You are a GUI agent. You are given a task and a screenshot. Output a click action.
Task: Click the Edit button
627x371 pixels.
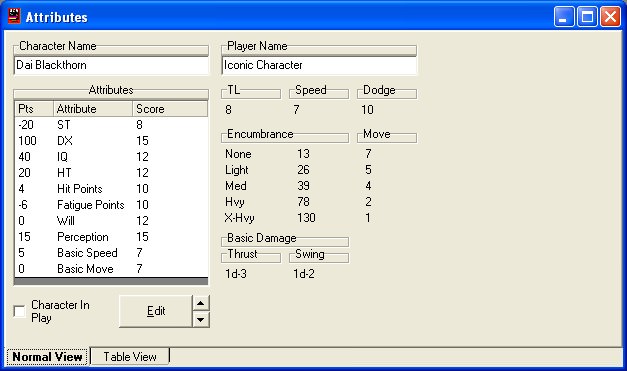click(x=156, y=311)
